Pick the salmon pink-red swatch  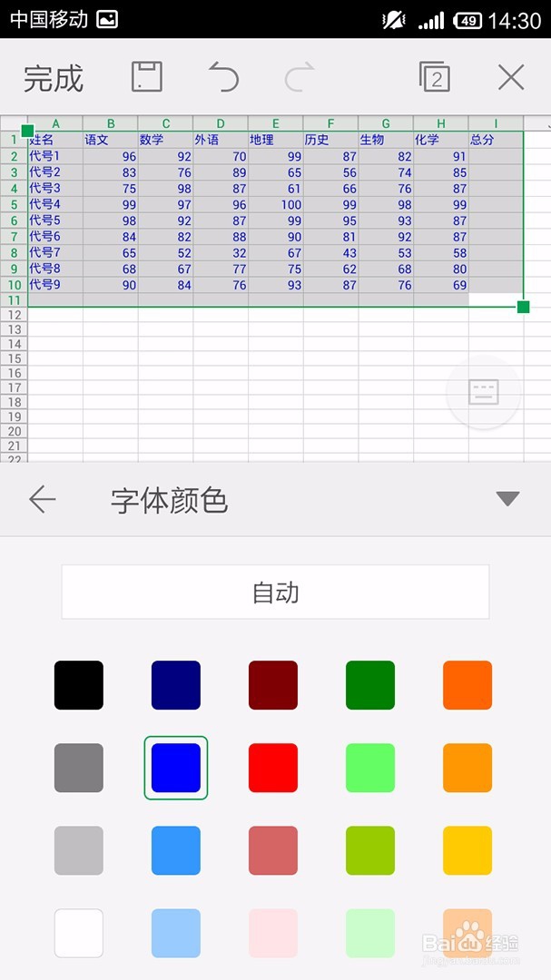point(273,850)
